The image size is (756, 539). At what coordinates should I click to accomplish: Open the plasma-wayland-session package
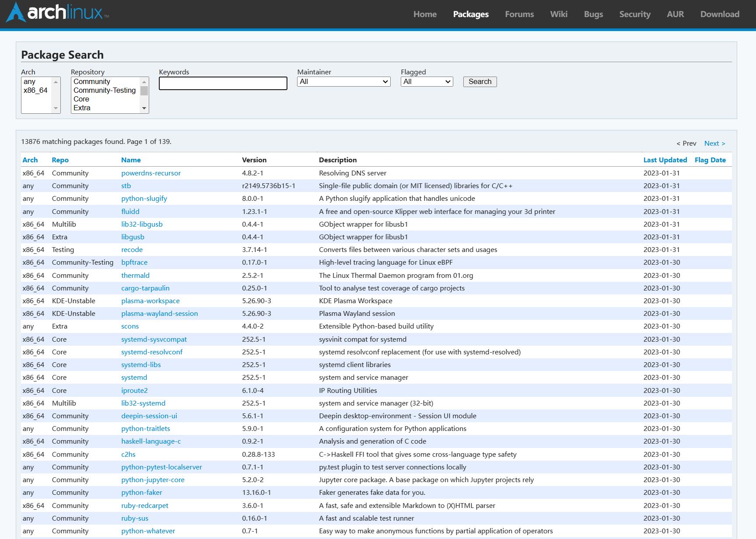point(159,314)
